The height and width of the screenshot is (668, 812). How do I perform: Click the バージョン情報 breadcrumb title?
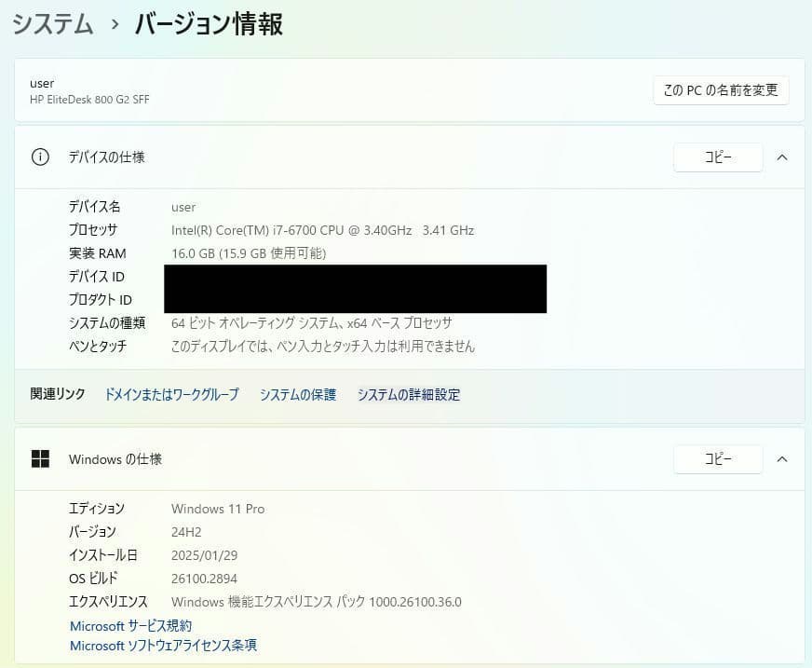tap(209, 25)
